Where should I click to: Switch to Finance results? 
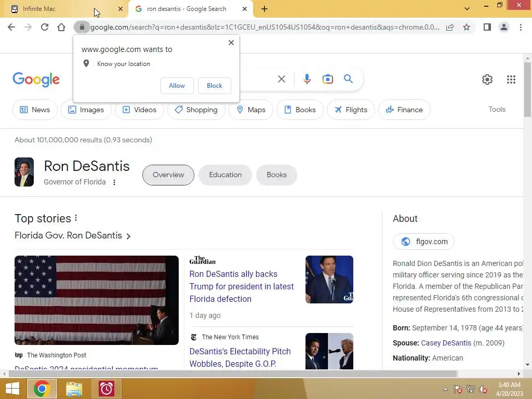tap(404, 110)
